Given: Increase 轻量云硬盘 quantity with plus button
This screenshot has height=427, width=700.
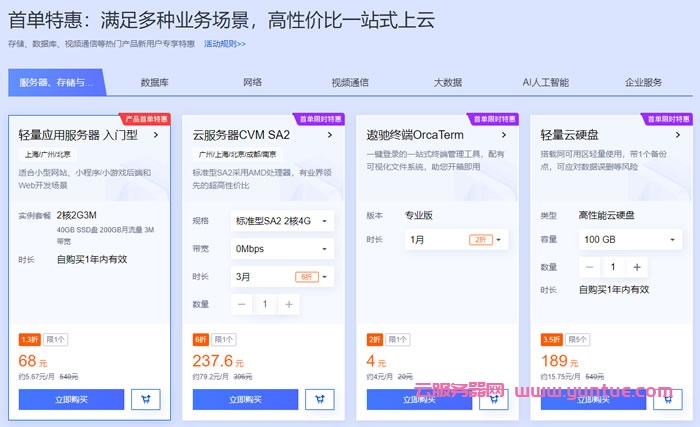Looking at the screenshot, I should 636,267.
